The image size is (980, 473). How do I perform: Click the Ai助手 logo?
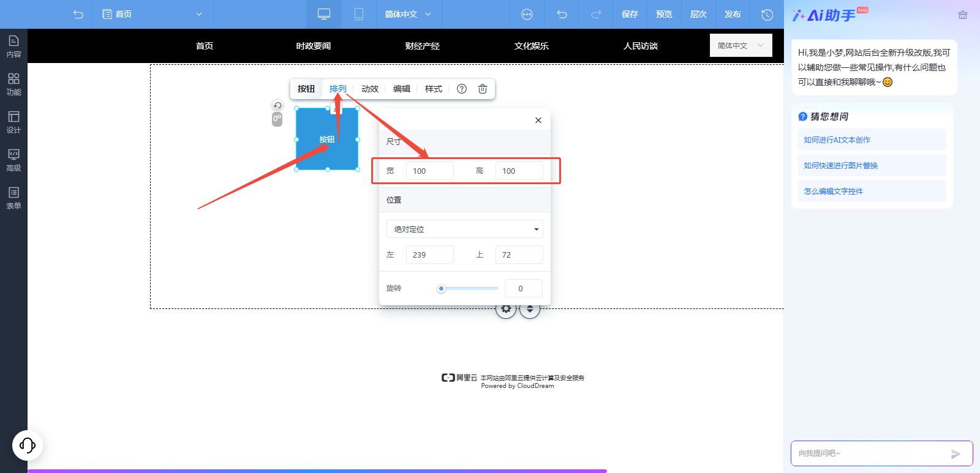(x=830, y=15)
